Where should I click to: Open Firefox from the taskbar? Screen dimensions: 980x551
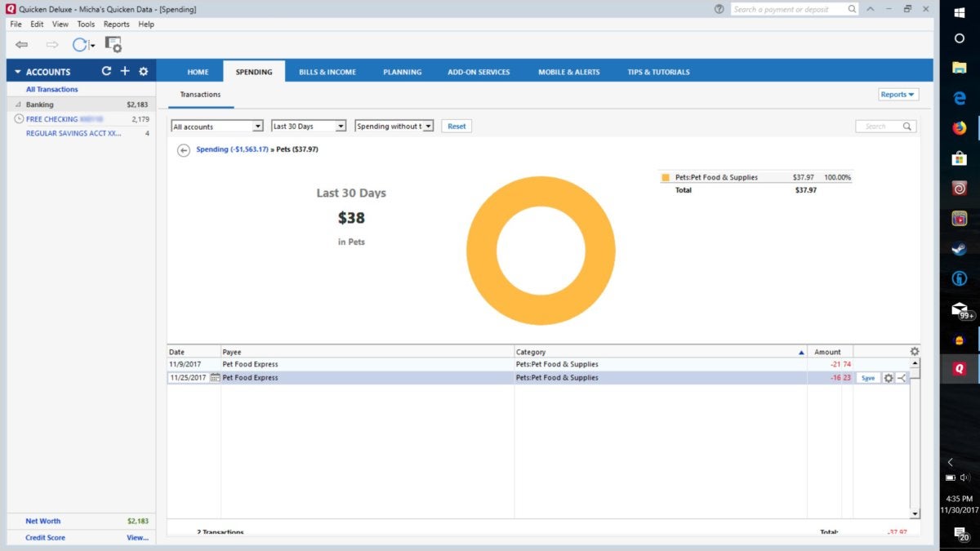click(960, 127)
